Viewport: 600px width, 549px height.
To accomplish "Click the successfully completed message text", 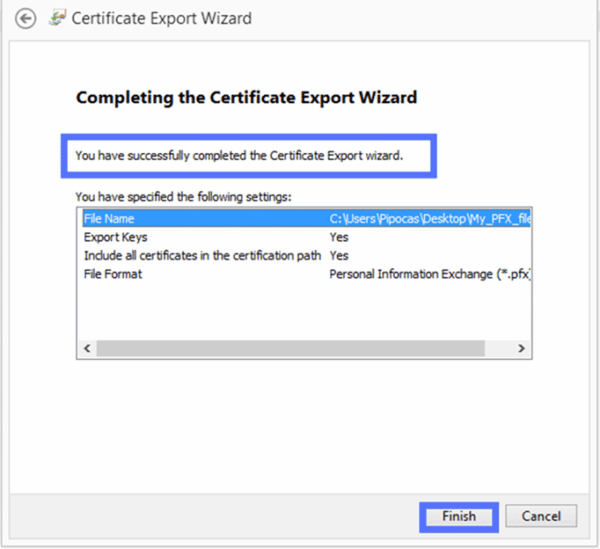I will tap(239, 155).
